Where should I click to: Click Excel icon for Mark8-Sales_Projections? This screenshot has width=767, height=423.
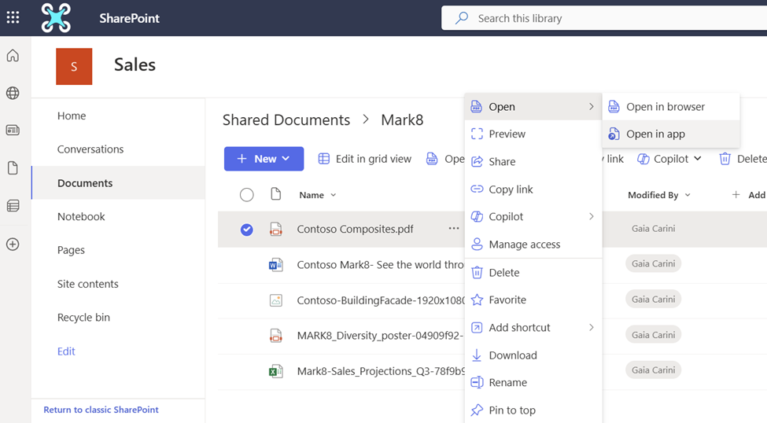[276, 371]
